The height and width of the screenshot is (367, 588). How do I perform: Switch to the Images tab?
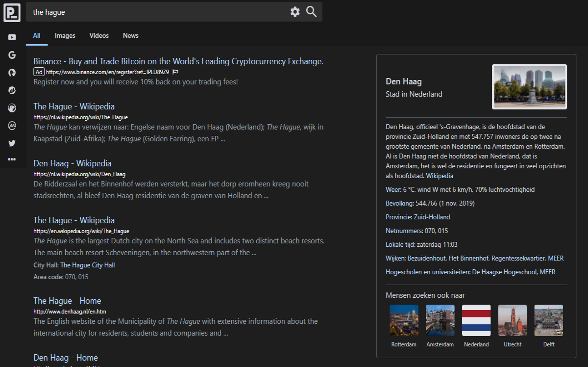click(65, 35)
